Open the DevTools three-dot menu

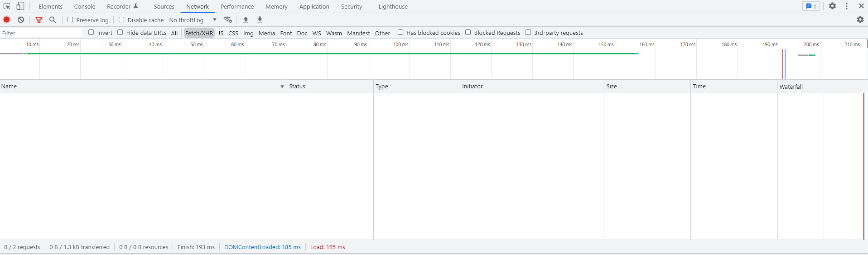[846, 6]
